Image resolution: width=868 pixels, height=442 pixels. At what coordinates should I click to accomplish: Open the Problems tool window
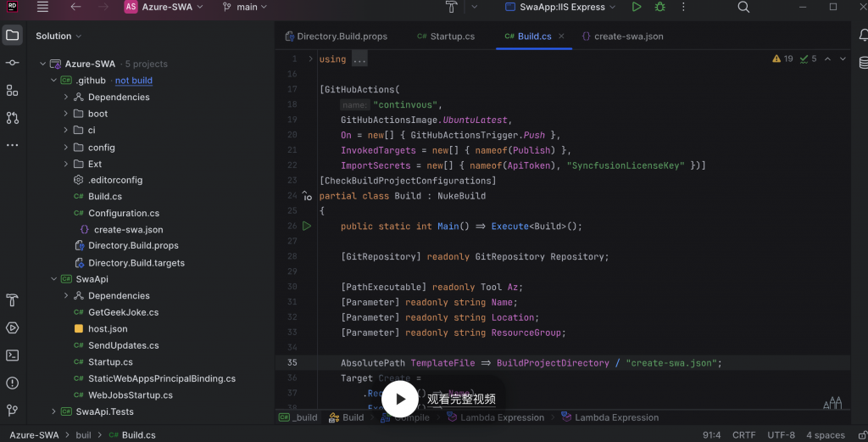[12, 383]
